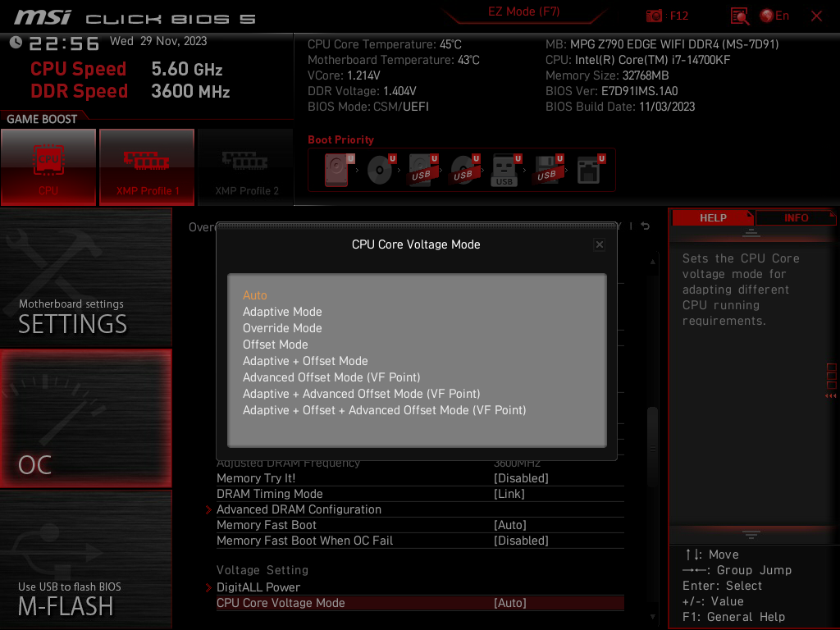Select the USB CD/DVD boot device
The width and height of the screenshot is (840, 630).
point(464,170)
